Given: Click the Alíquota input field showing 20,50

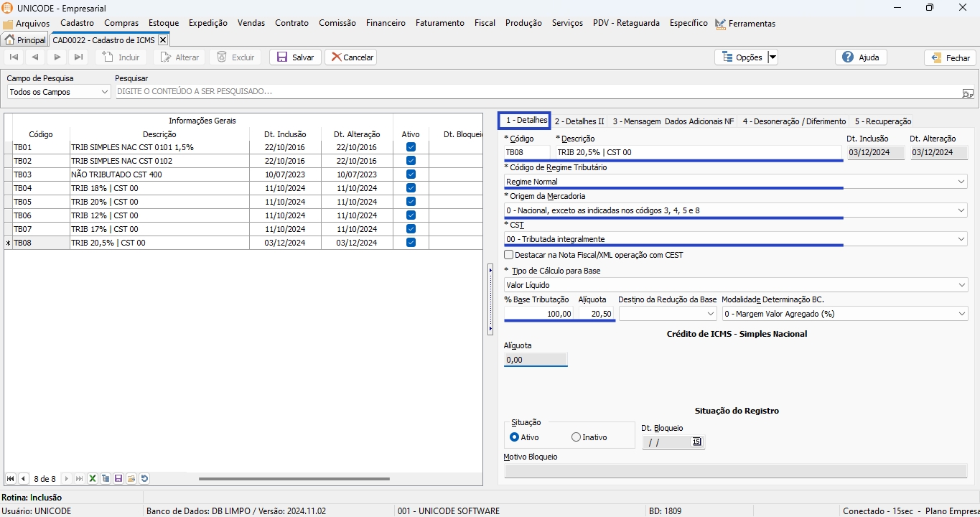Looking at the screenshot, I should coord(597,314).
